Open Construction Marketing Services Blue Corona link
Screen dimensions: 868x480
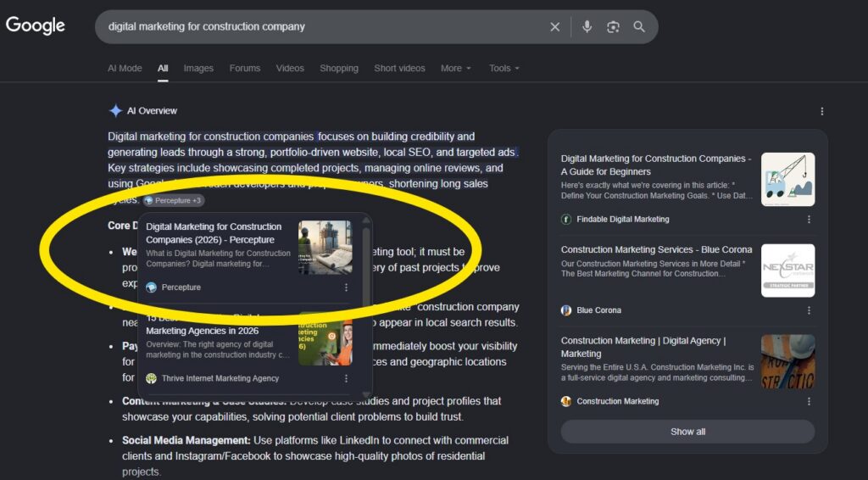pos(657,249)
